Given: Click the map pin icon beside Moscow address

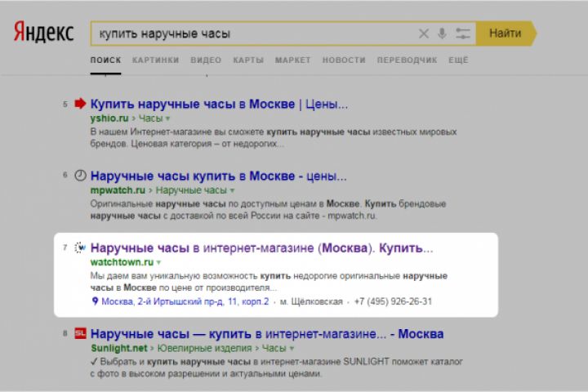Looking at the screenshot, I should pyautogui.click(x=95, y=301).
